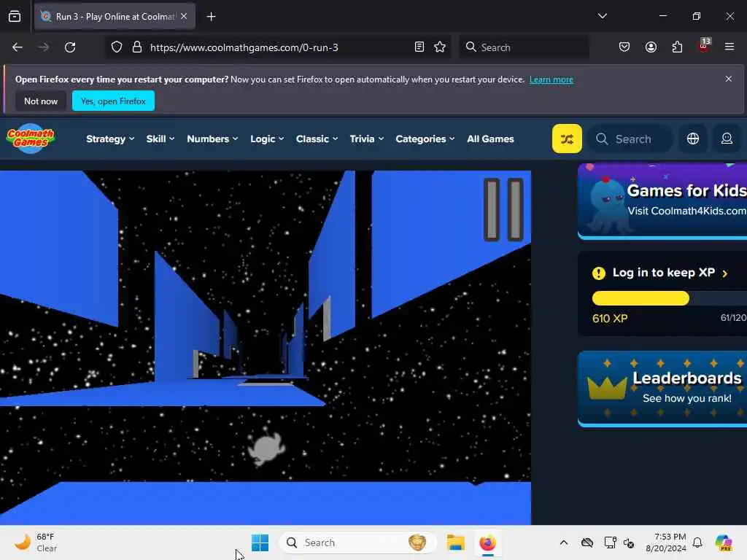This screenshot has height=560, width=747.
Task: Expand the Numbers menu
Action: [212, 139]
